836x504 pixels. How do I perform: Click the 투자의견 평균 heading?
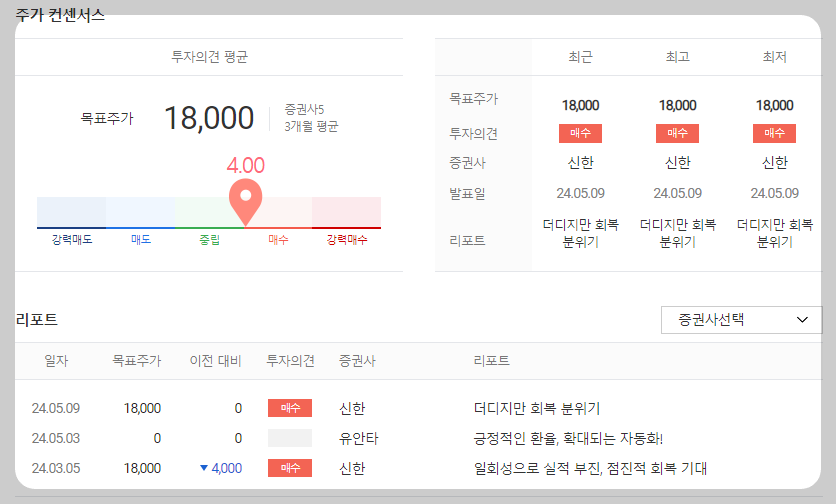(209, 57)
